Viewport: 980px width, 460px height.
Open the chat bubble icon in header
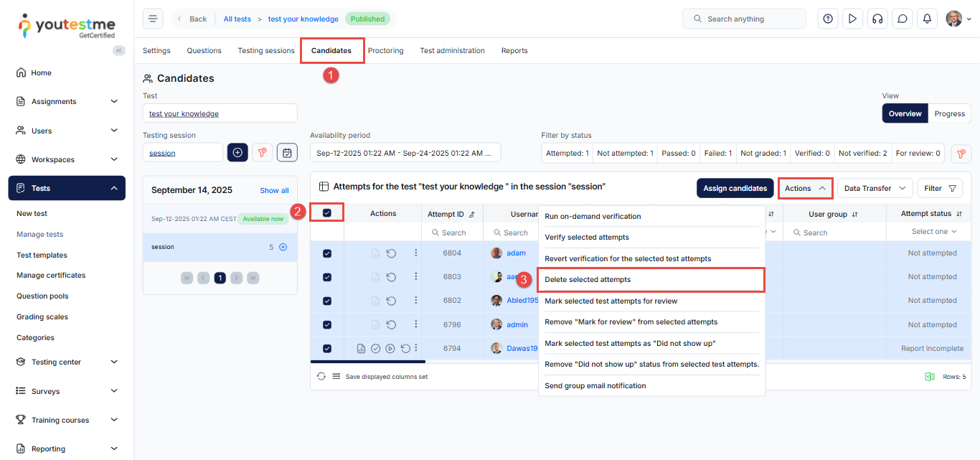click(902, 19)
